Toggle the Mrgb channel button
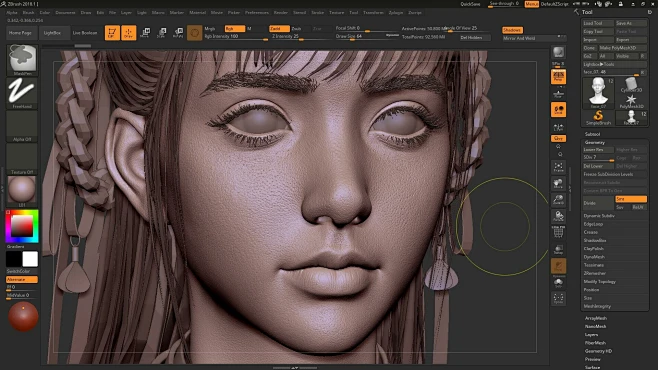 (213, 29)
